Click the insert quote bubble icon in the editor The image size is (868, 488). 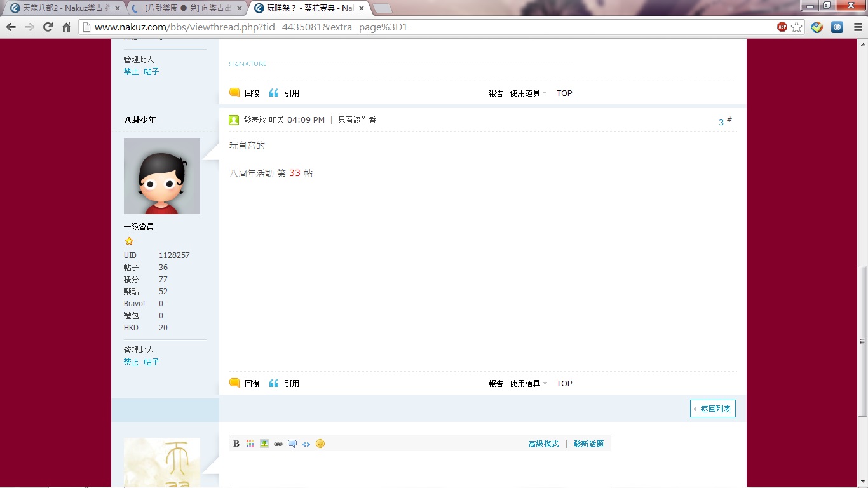[292, 444]
